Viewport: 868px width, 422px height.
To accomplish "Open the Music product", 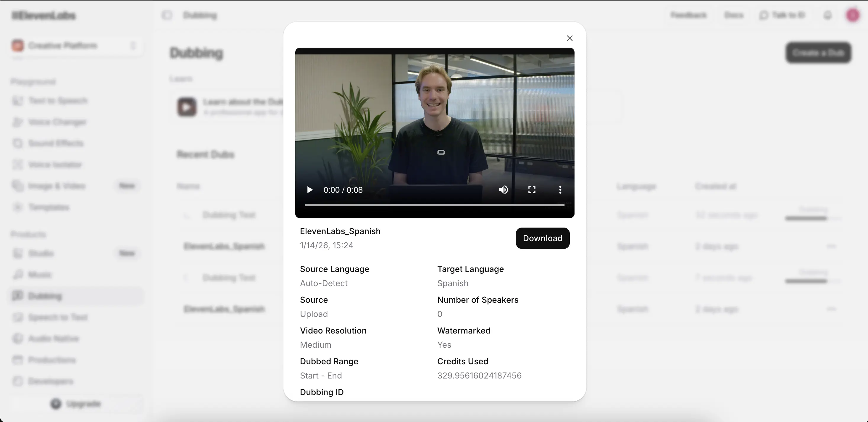I will click(39, 274).
